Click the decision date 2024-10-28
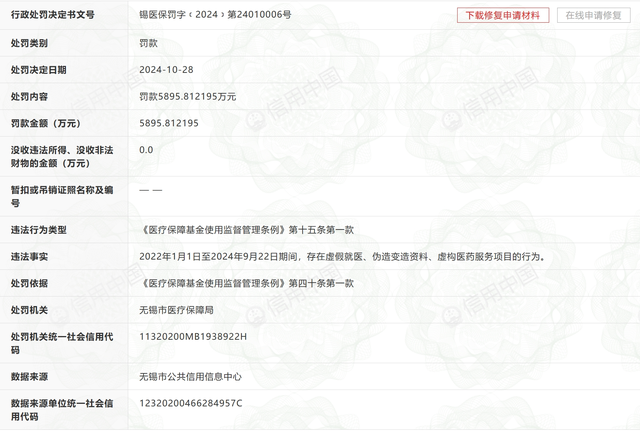Screen dimensions: 640x432 click(166, 70)
